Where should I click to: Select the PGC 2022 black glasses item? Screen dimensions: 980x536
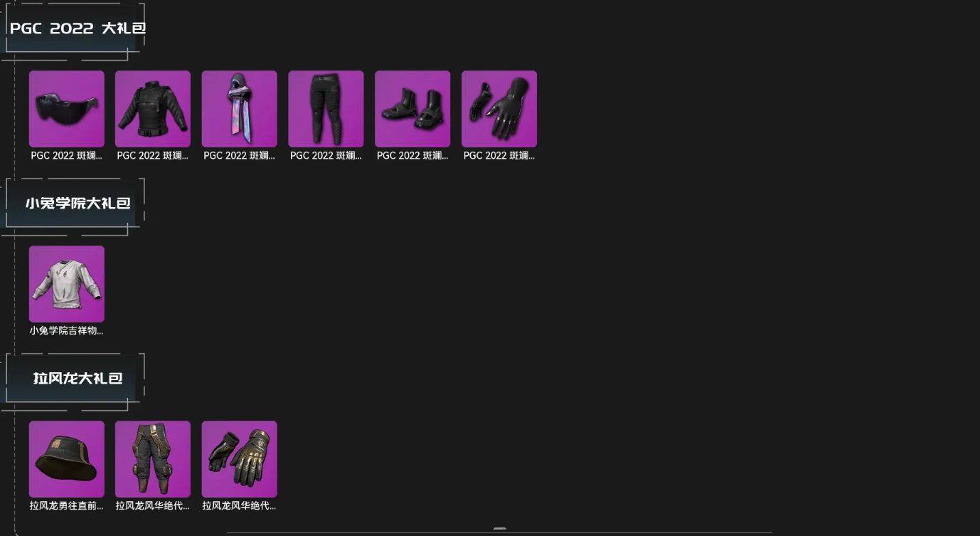coord(67,109)
